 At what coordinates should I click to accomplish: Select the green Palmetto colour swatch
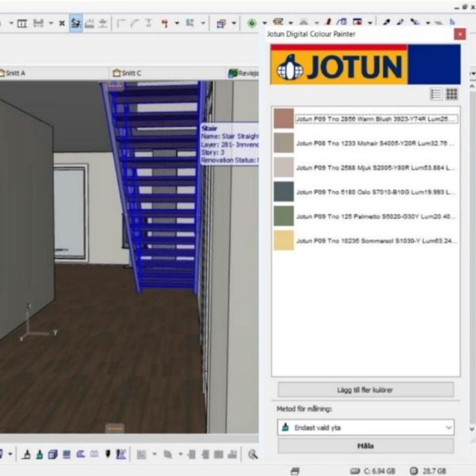[283, 216]
